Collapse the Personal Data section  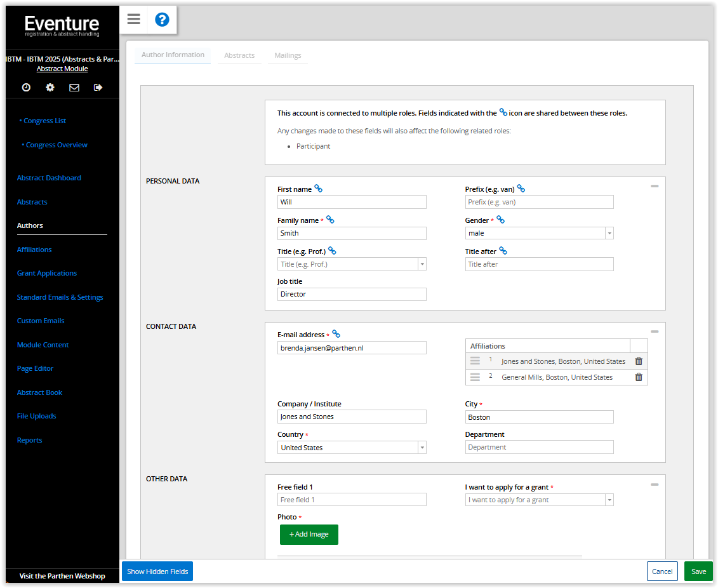pos(655,186)
